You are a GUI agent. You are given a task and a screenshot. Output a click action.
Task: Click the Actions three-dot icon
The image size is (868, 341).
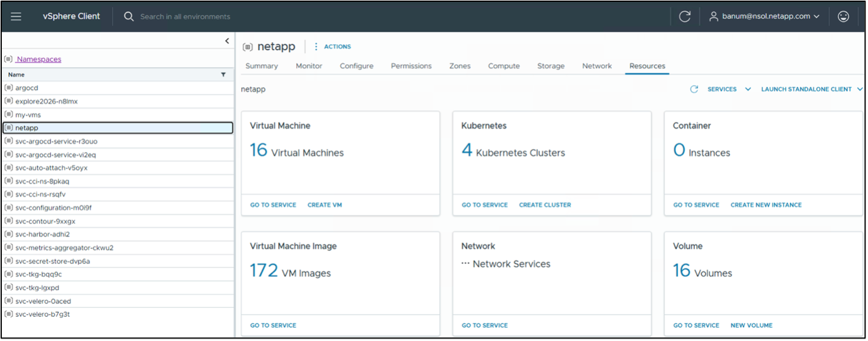click(x=316, y=46)
